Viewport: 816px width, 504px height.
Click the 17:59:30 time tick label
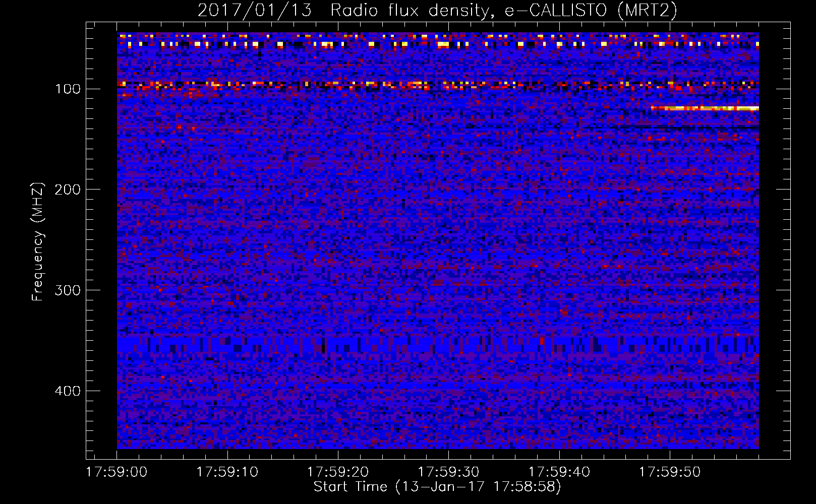448,472
